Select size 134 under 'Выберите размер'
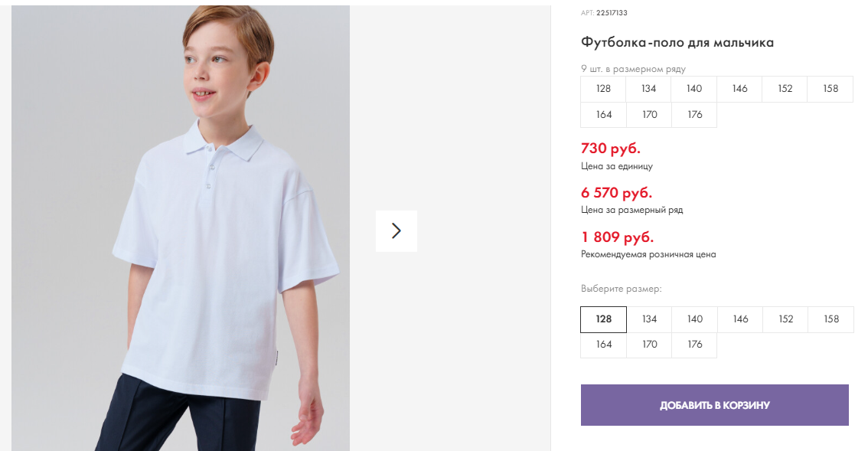Viewport: 868px width, 451px height. click(x=649, y=319)
